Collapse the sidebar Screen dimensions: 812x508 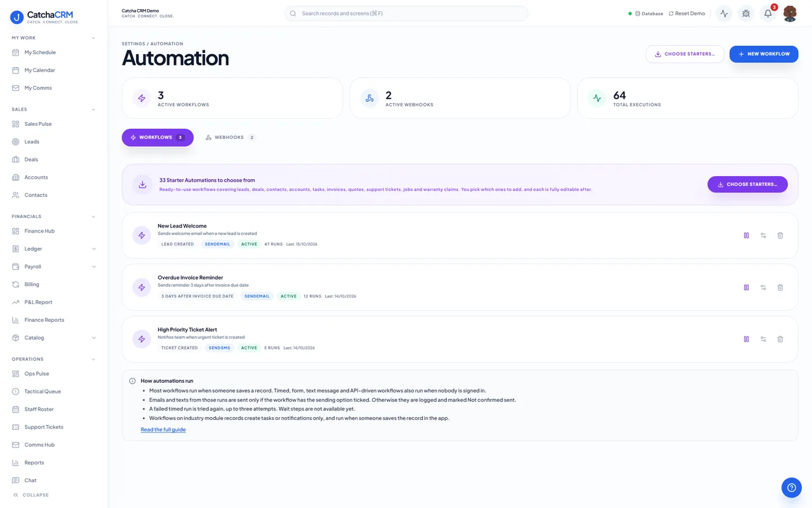coord(31,495)
